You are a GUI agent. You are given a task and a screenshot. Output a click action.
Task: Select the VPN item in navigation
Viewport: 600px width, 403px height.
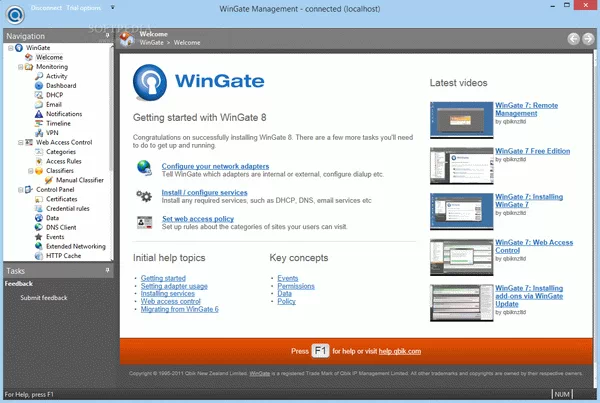tap(53, 132)
